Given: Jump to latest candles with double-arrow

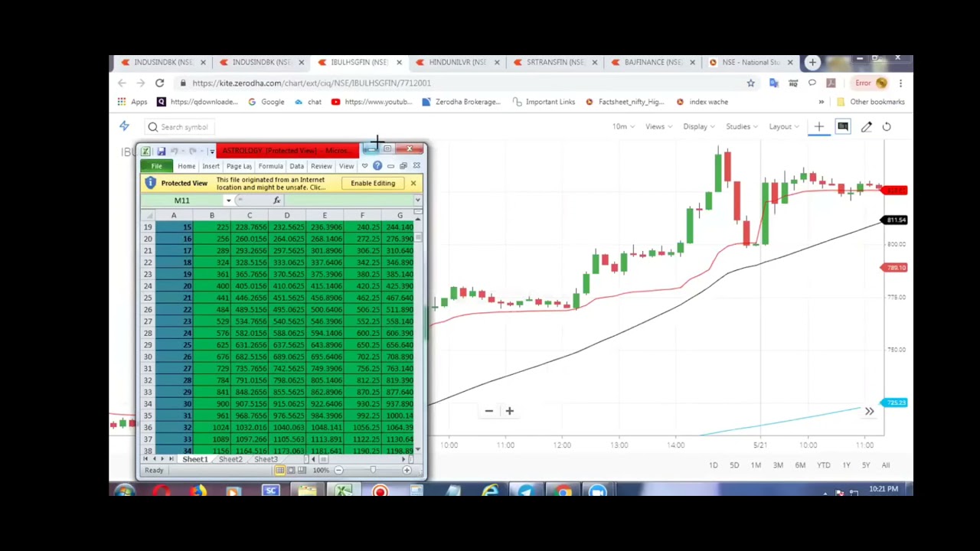Looking at the screenshot, I should pyautogui.click(x=869, y=412).
